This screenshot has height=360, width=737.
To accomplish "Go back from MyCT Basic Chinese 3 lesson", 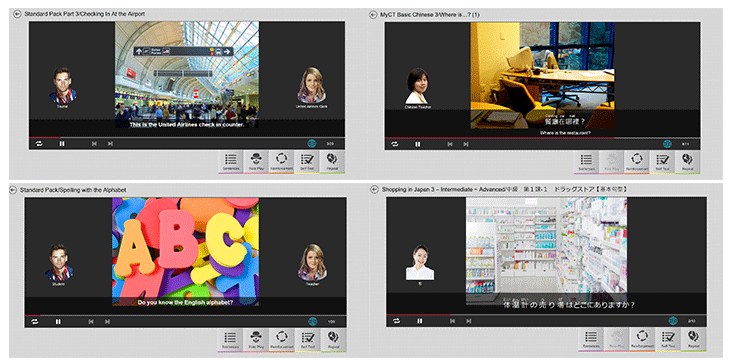I will (x=374, y=15).
